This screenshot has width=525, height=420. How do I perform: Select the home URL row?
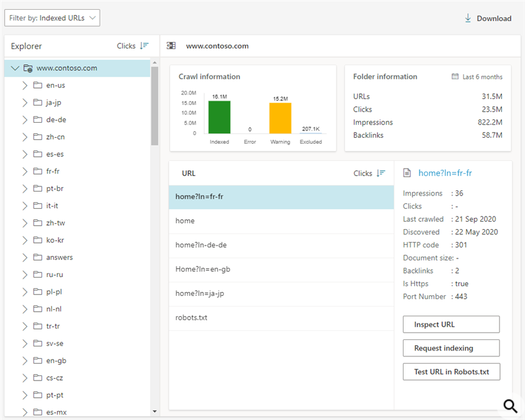[282, 221]
